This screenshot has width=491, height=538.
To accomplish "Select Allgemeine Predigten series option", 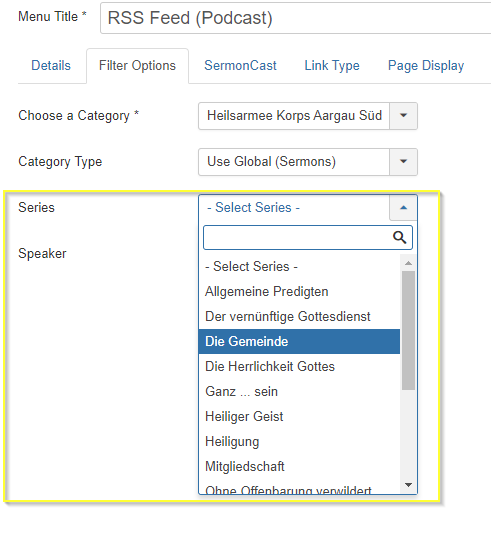I will 299,292.
